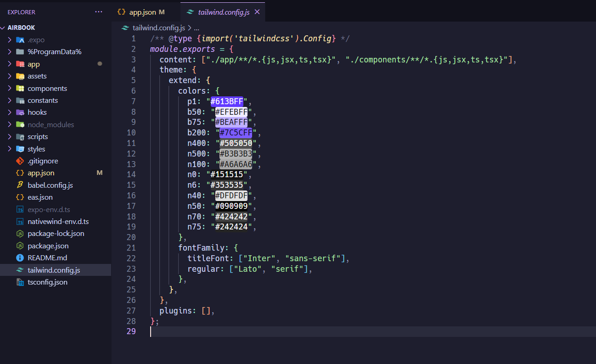Expand the .expo folder chevron
Image resolution: width=596 pixels, height=364 pixels.
[x=10, y=40]
